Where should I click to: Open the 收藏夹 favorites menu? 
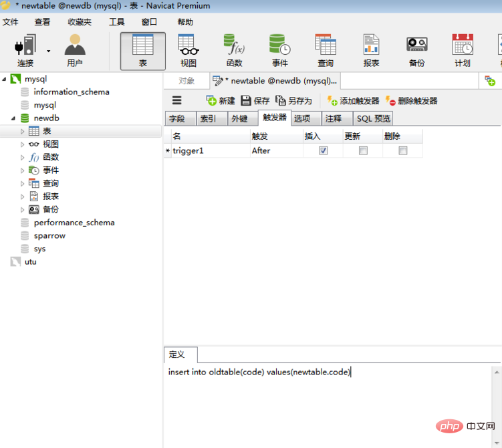(80, 22)
